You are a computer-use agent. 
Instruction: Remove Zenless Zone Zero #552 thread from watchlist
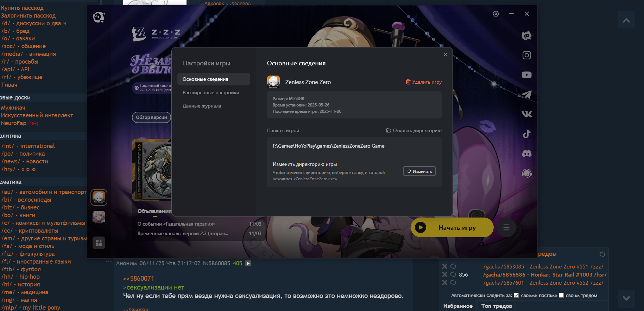click(445, 283)
